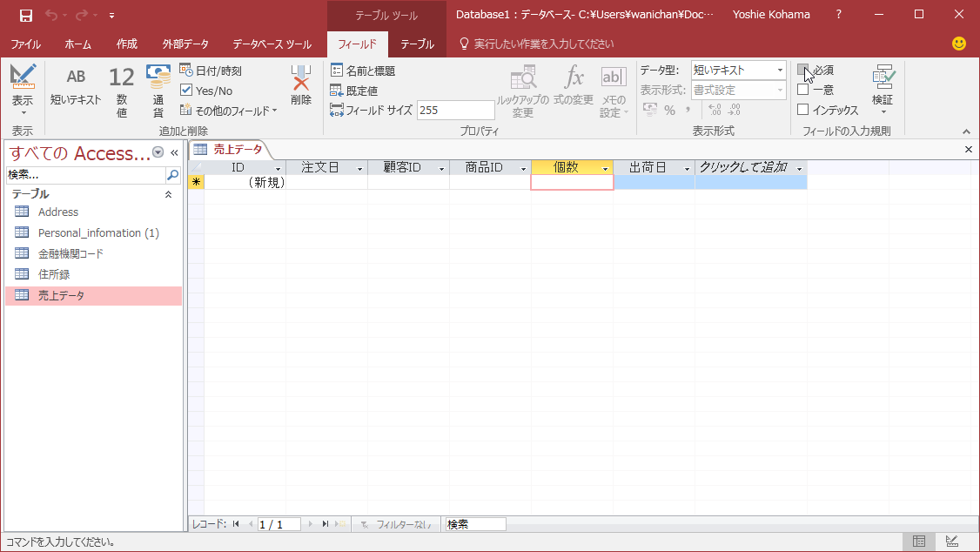Enable the Unique (一意) checkbox

[803, 90]
